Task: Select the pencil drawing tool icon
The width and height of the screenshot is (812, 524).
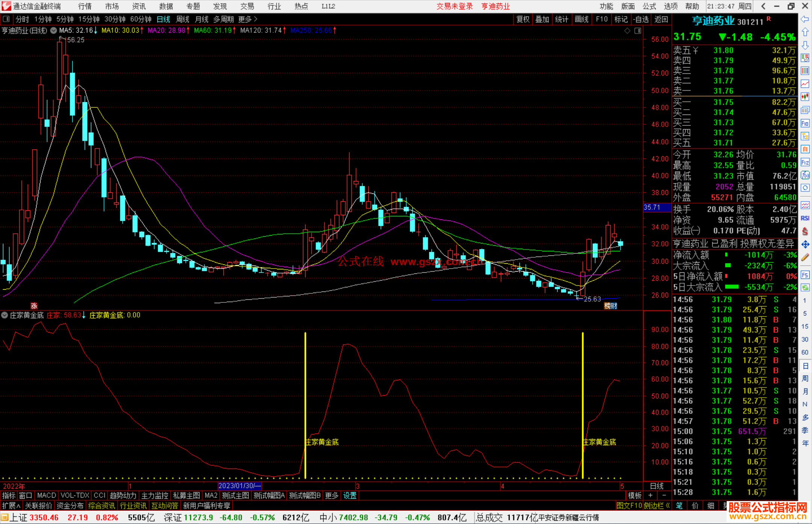Action: [805, 257]
